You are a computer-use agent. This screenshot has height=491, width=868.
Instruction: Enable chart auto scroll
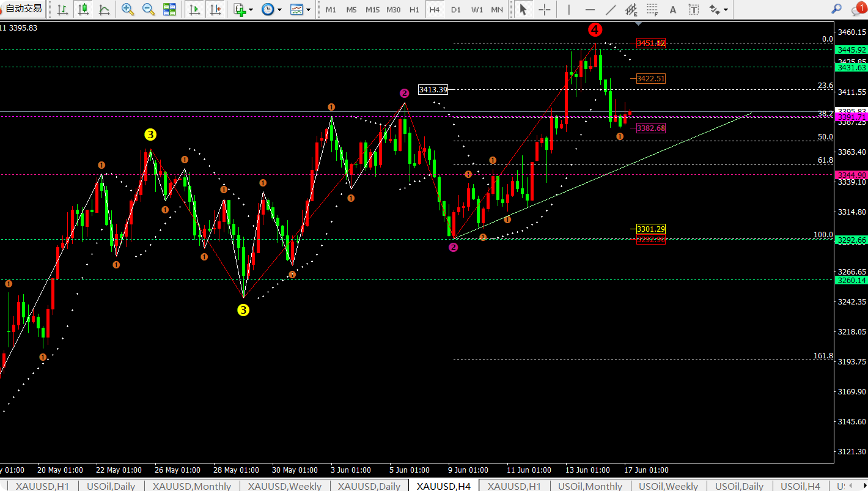[x=194, y=9]
